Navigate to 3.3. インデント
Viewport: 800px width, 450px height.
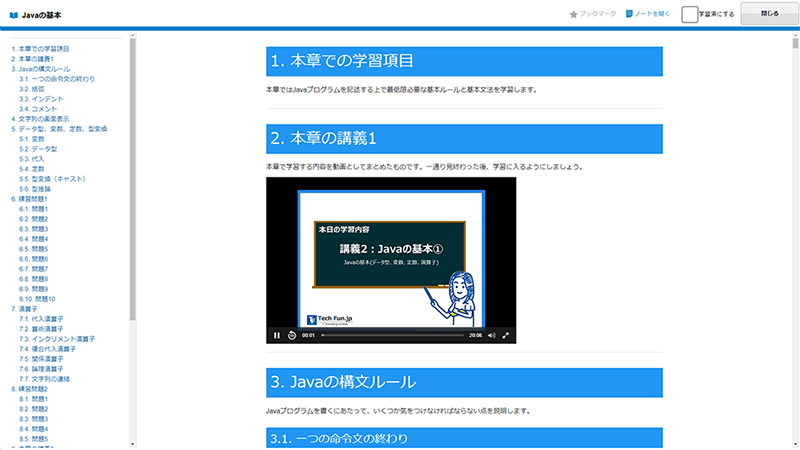(41, 99)
